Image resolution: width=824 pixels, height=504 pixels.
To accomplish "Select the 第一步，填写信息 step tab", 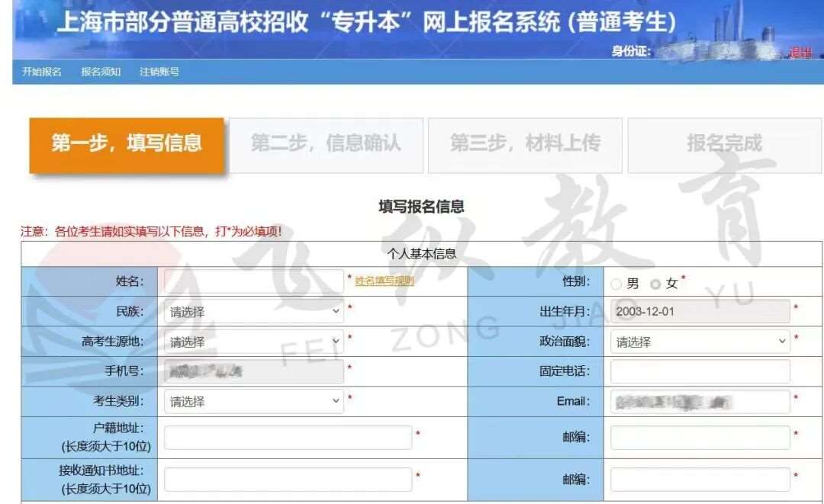I will (127, 143).
